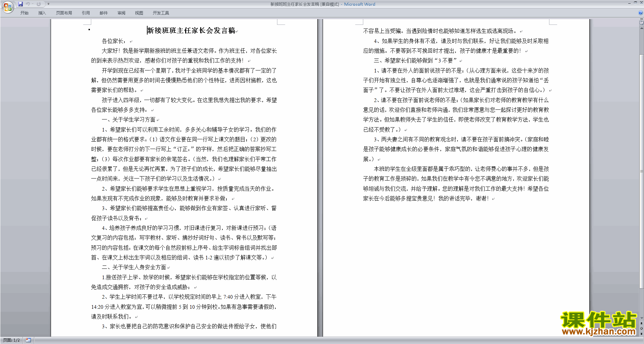Click the paragraph starting 3、两夫妻之间有不同的教育观念
644x344 pixels.
pos(456,149)
